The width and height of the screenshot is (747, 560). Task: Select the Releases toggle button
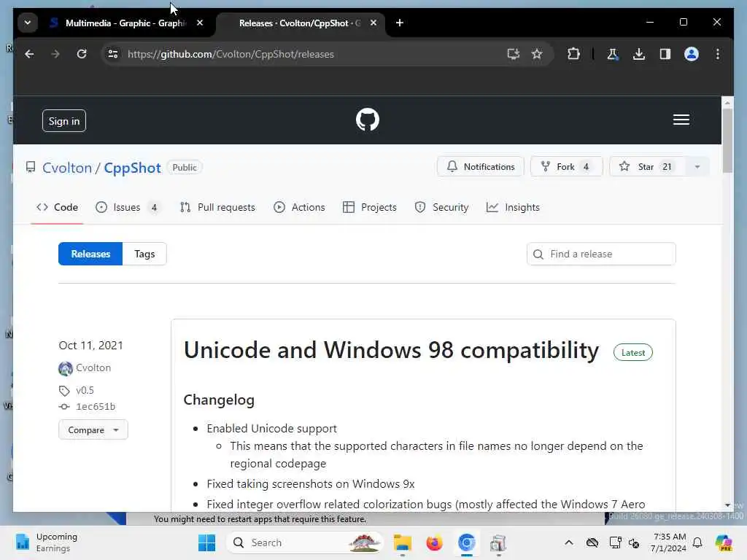click(90, 254)
